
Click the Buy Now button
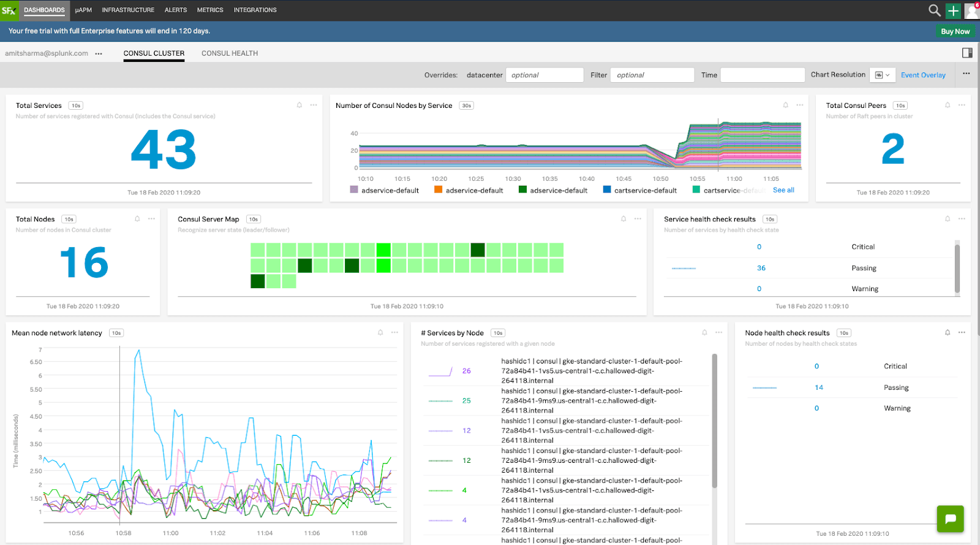(955, 31)
